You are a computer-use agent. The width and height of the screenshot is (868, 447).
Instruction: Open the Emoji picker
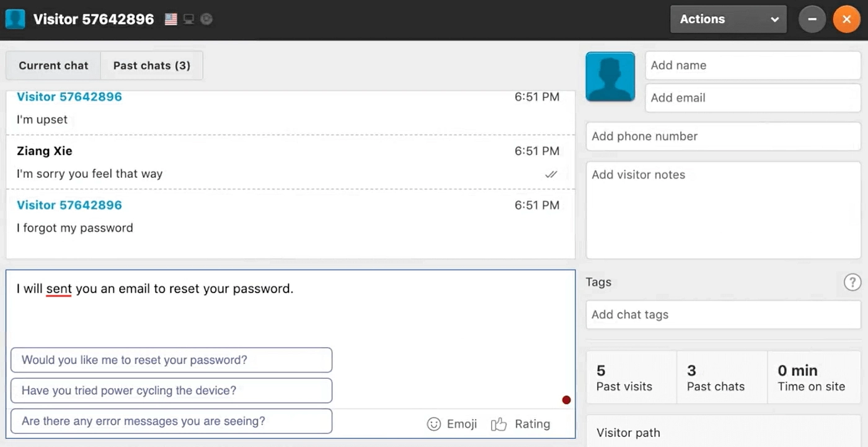pyautogui.click(x=452, y=424)
